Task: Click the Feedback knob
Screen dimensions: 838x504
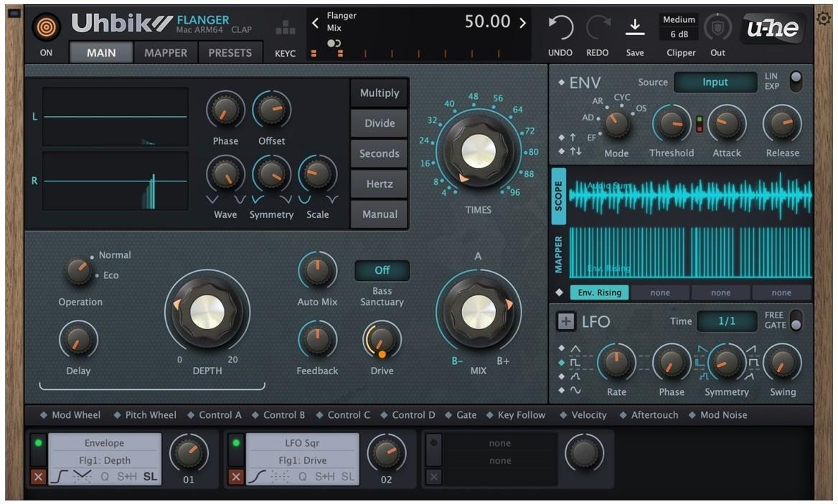Action: [x=317, y=341]
